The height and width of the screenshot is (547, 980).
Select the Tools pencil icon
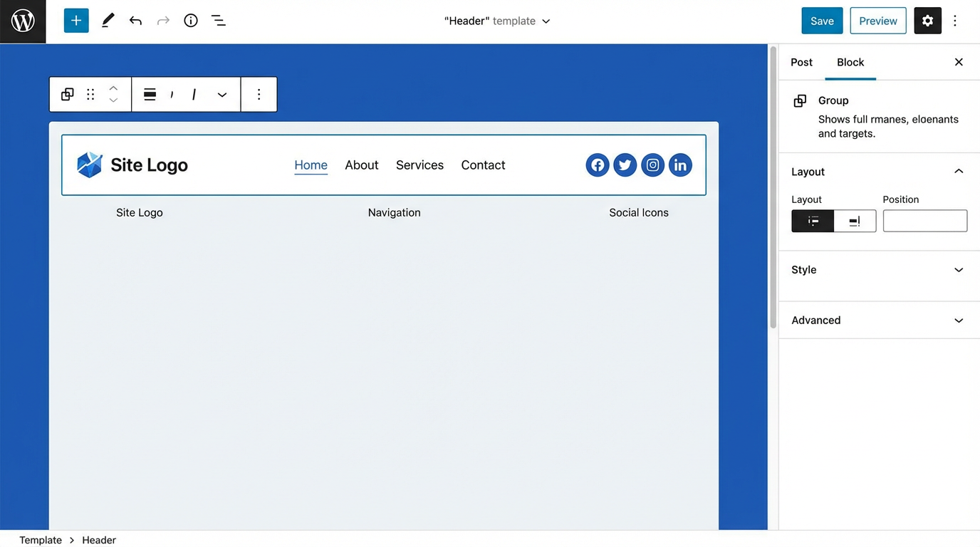tap(107, 20)
